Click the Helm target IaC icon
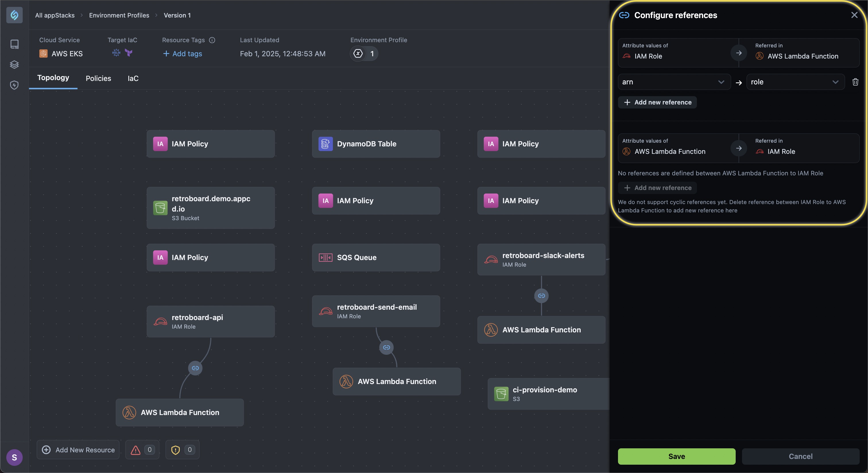Screen dimensions: 868x473 point(116,53)
